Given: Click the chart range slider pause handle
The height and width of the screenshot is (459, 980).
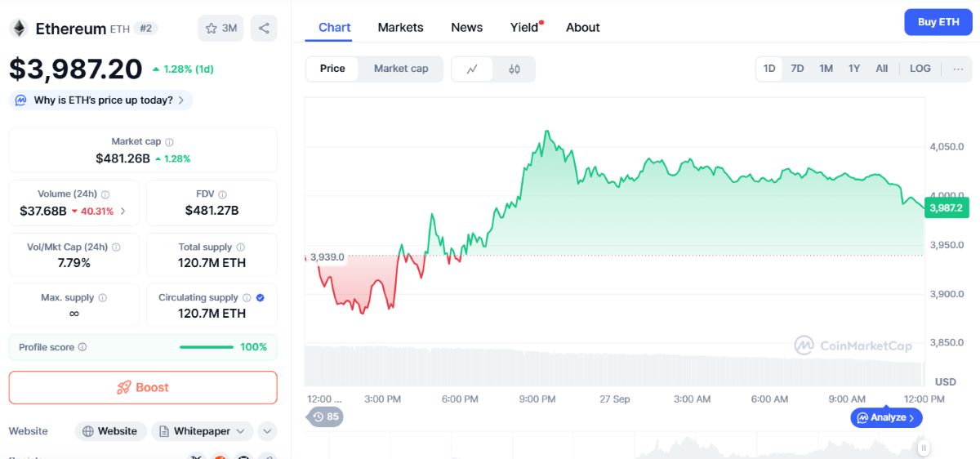Looking at the screenshot, I should [924, 448].
